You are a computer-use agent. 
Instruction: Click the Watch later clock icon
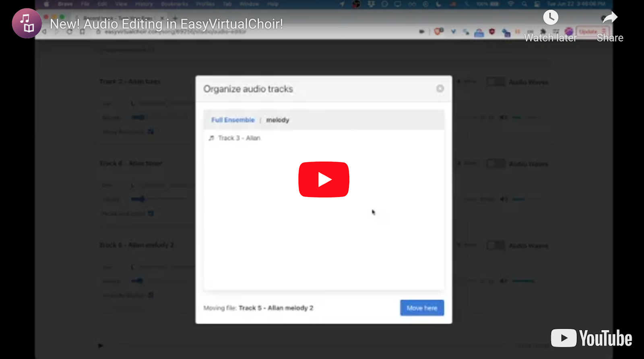[551, 17]
